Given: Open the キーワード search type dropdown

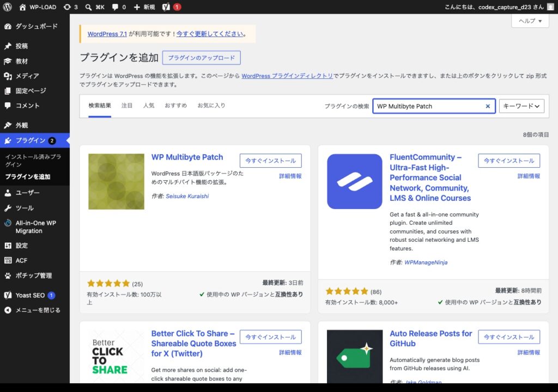Looking at the screenshot, I should [521, 106].
